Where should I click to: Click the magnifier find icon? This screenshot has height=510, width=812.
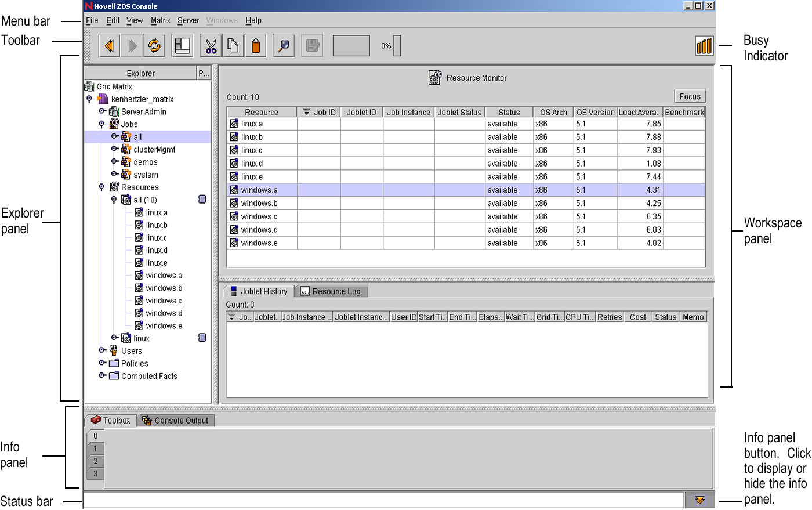(x=284, y=46)
